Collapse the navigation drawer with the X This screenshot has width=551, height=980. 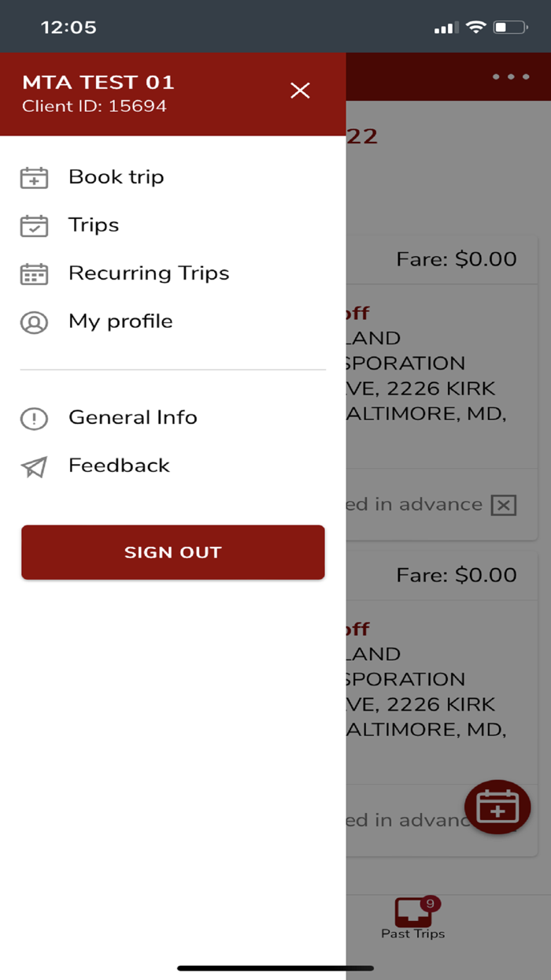pyautogui.click(x=300, y=91)
